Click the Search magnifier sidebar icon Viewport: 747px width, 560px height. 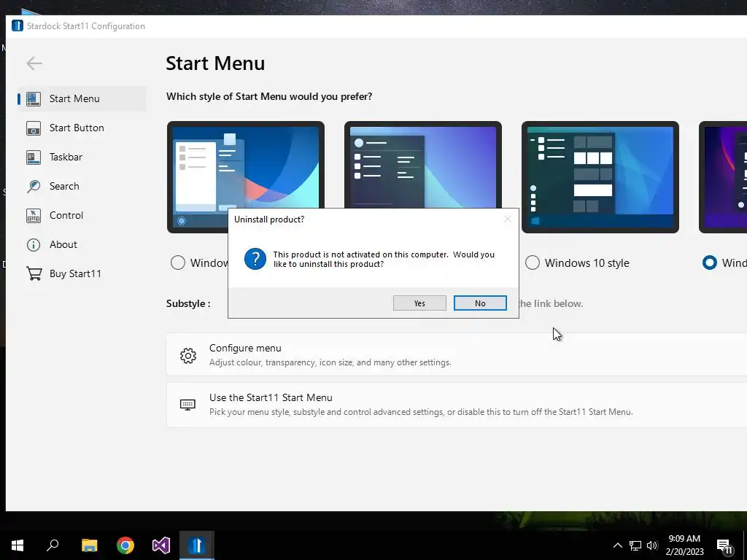point(34,186)
